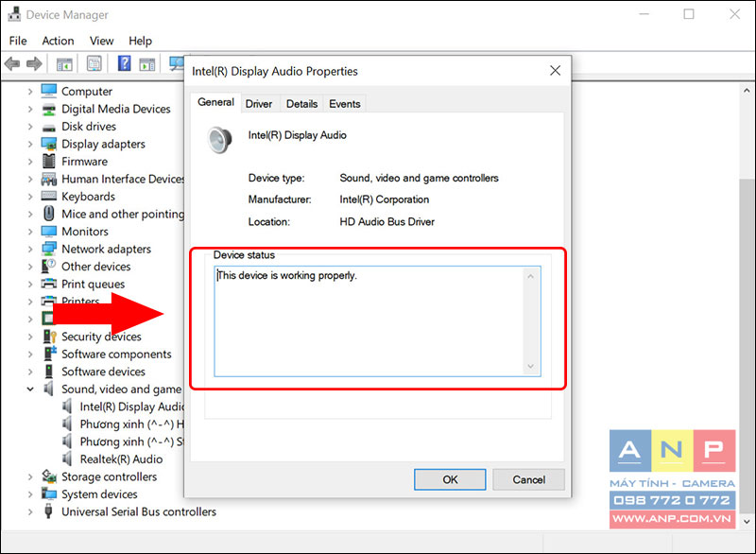Click the Device Manager window scroll-up arrow
This screenshot has width=756, height=554.
(747, 90)
